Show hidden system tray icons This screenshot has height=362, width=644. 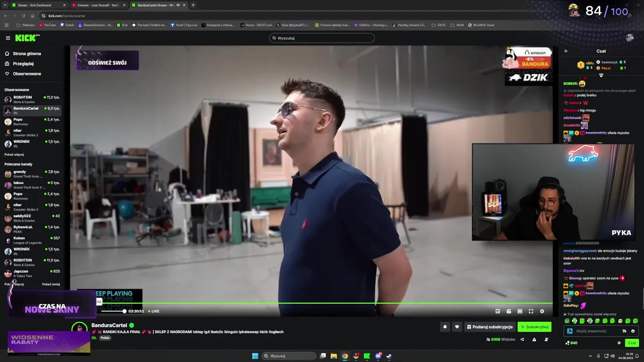tap(590, 356)
